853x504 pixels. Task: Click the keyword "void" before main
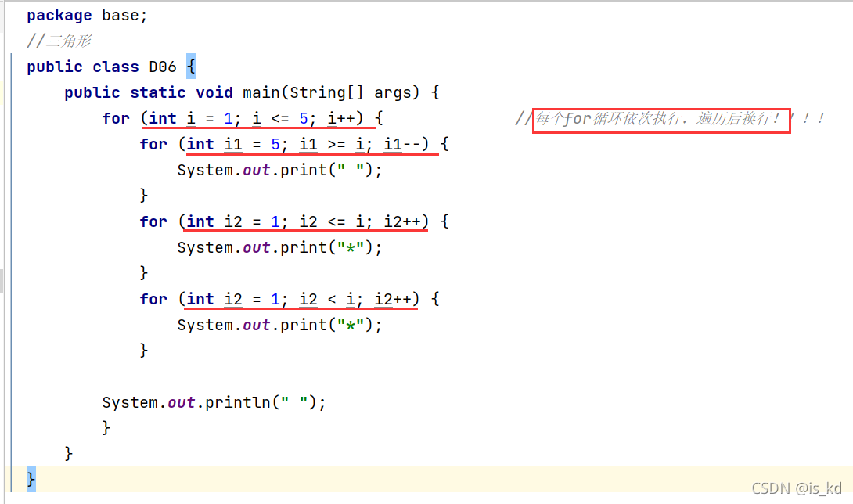coord(214,92)
